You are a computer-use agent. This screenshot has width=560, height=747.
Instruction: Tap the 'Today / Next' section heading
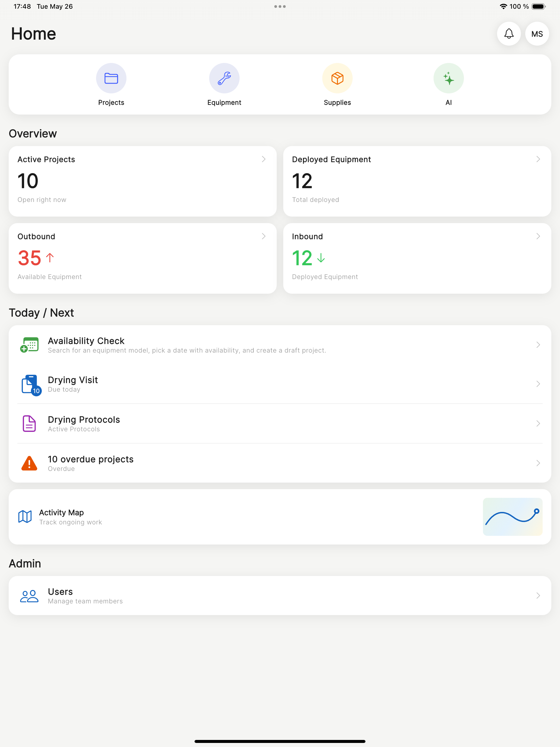(41, 313)
